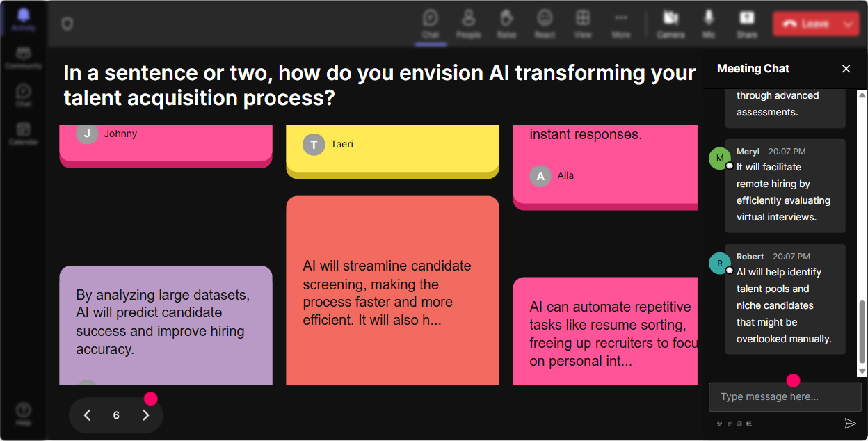Click the Meeting Chat panel title
The image size is (868, 441).
pos(753,68)
